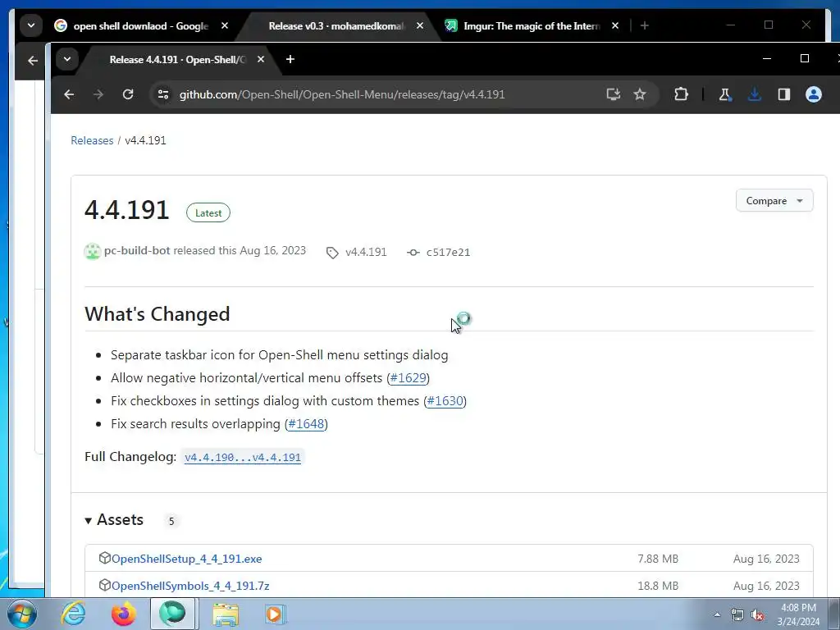Reload the GitHub release page
Screen dimensions: 840x630
(127, 94)
